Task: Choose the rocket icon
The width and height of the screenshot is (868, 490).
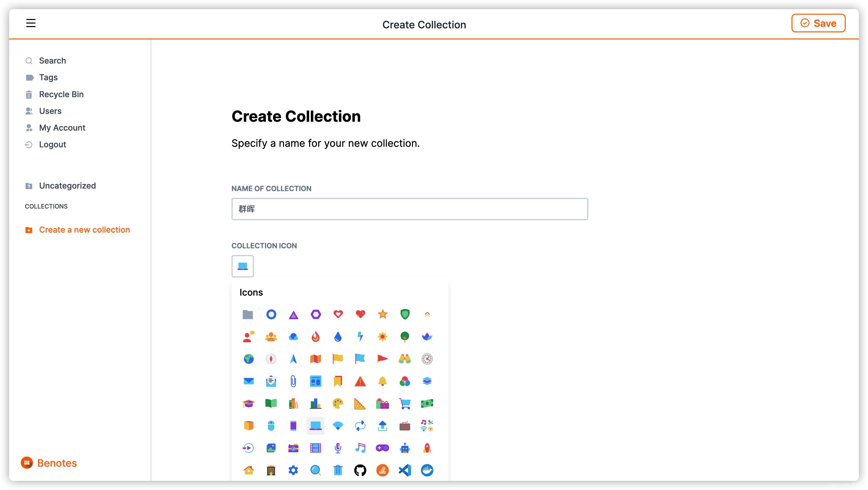Action: point(427,447)
